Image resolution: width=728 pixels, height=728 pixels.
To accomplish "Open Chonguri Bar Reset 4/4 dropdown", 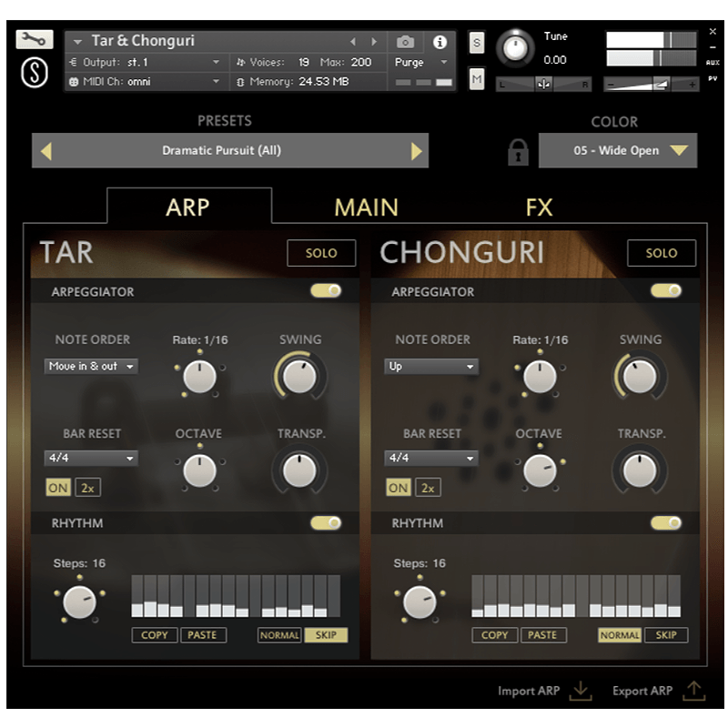I will (431, 459).
